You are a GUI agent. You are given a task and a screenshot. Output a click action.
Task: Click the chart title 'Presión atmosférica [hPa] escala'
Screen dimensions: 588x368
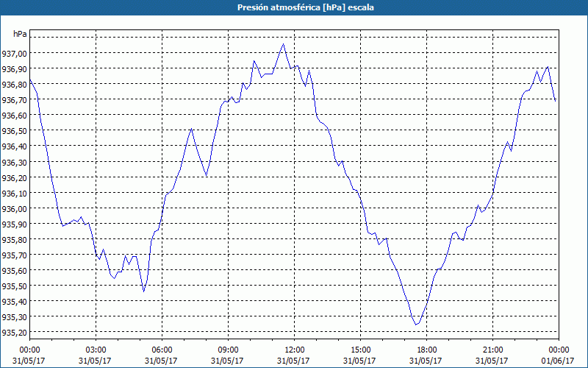(306, 7)
